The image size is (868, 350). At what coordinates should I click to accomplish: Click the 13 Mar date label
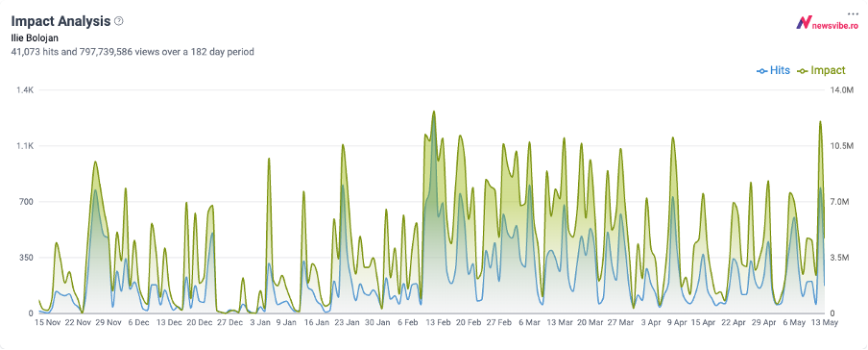pyautogui.click(x=560, y=322)
